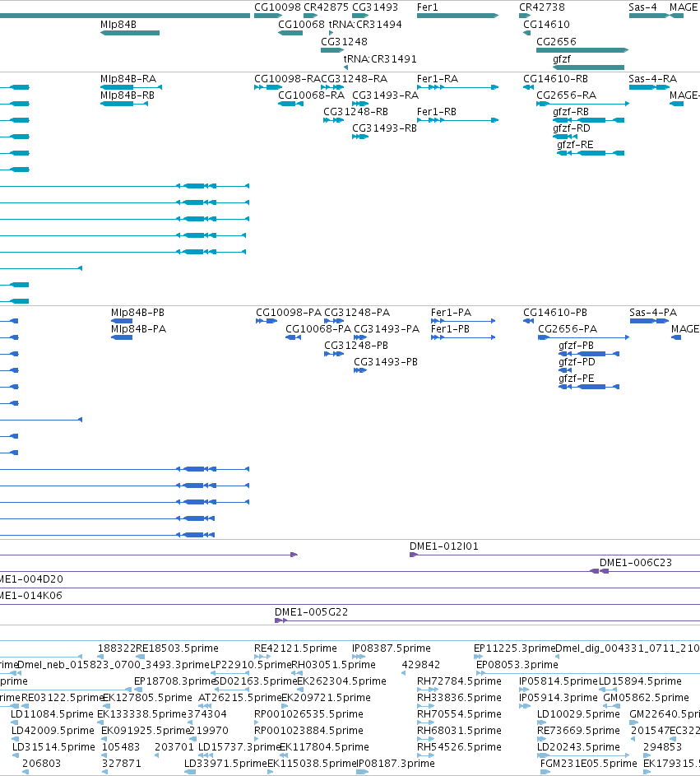Screen dimensions: 700x776
Task: Click BAC clone DME1-005G22 label
Action: pos(311,612)
